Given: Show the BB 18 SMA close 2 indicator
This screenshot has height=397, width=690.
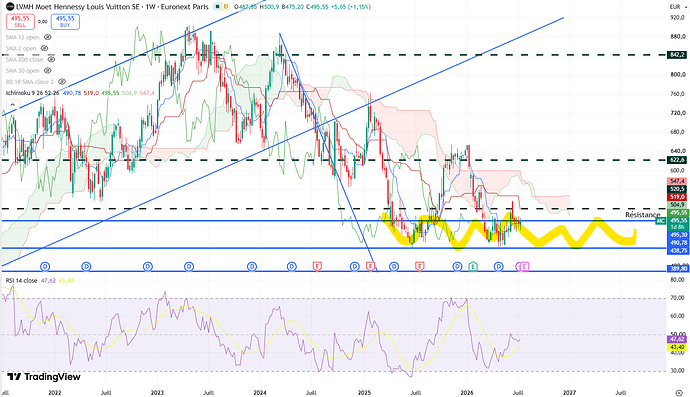Looking at the screenshot, I should pyautogui.click(x=62, y=81).
